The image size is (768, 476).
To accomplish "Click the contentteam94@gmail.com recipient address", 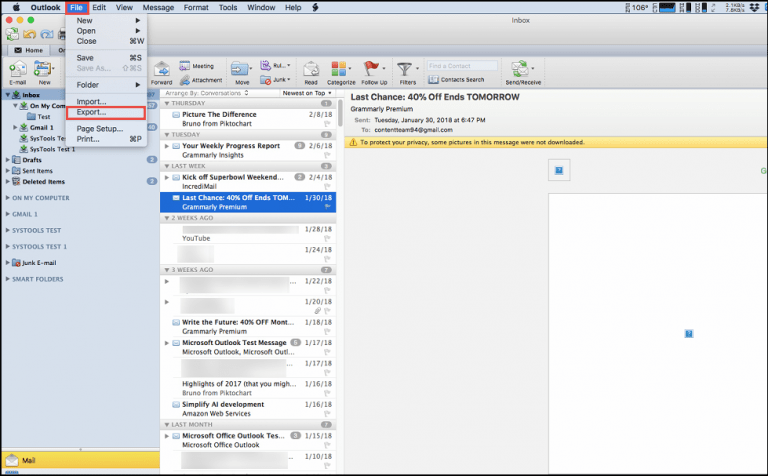I will coord(413,130).
